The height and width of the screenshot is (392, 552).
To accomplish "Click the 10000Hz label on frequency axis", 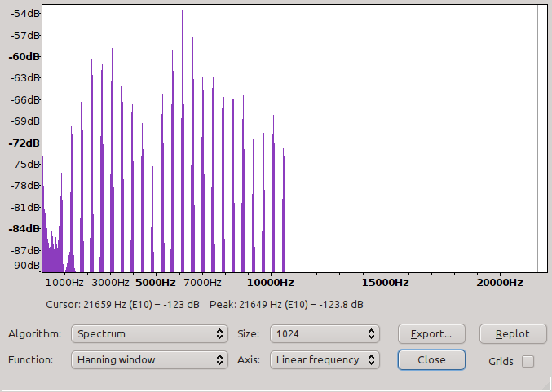I will [271, 283].
